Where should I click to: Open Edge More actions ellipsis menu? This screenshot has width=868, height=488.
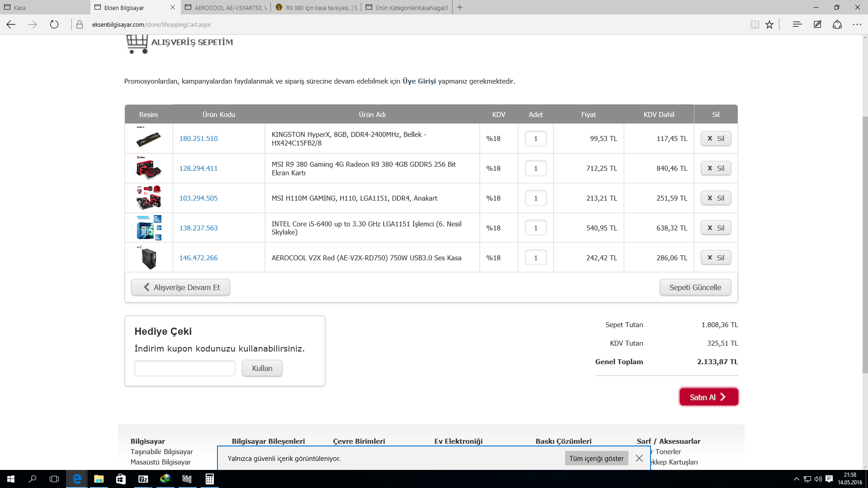pos(857,24)
